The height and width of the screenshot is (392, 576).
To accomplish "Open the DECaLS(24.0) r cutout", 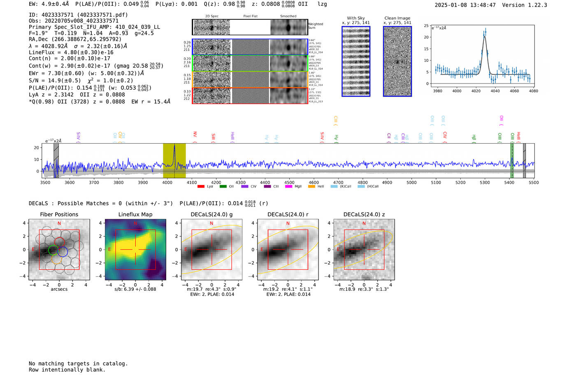I will coord(288,250).
